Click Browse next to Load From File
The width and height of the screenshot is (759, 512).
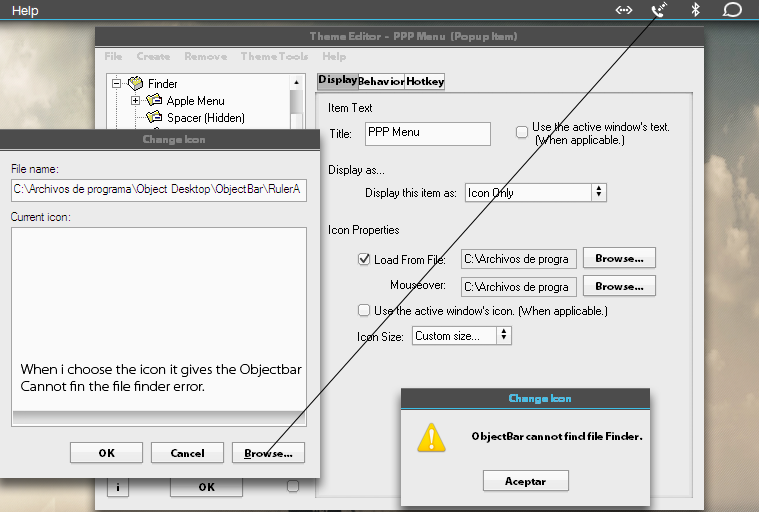pos(619,258)
